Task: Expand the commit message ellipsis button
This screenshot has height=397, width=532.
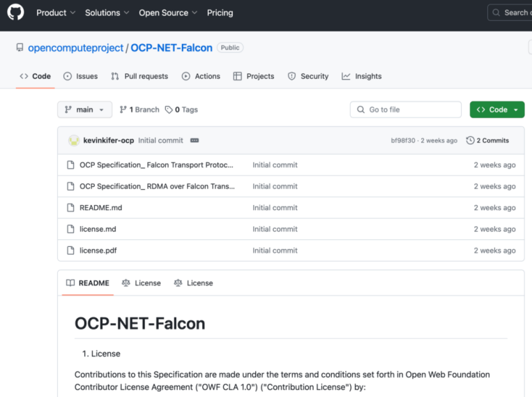Action: pyautogui.click(x=195, y=140)
